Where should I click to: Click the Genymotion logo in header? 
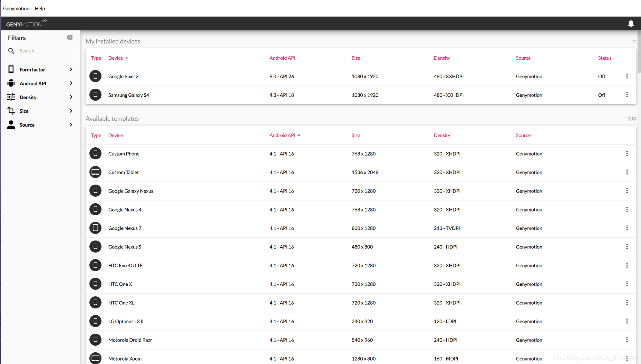(x=26, y=23)
